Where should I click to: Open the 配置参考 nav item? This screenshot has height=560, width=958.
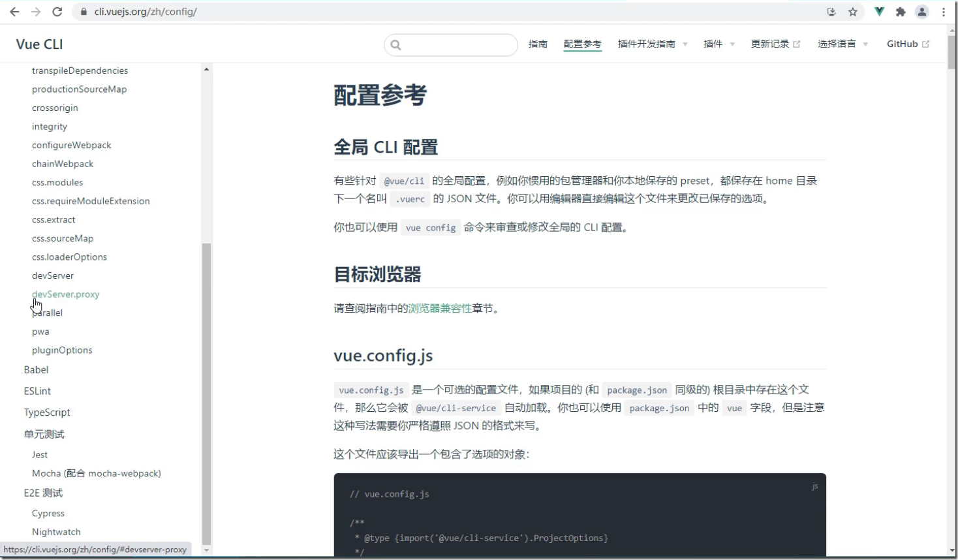point(582,44)
